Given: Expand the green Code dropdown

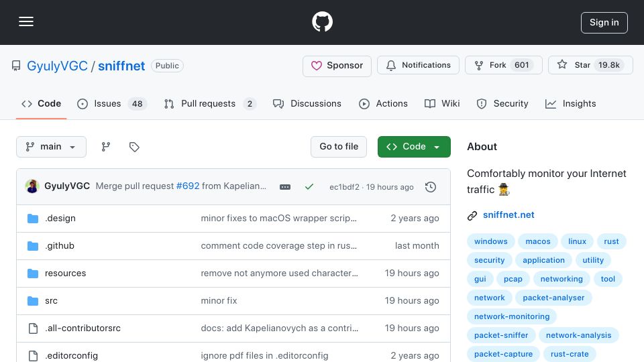Looking at the screenshot, I should 414,147.
